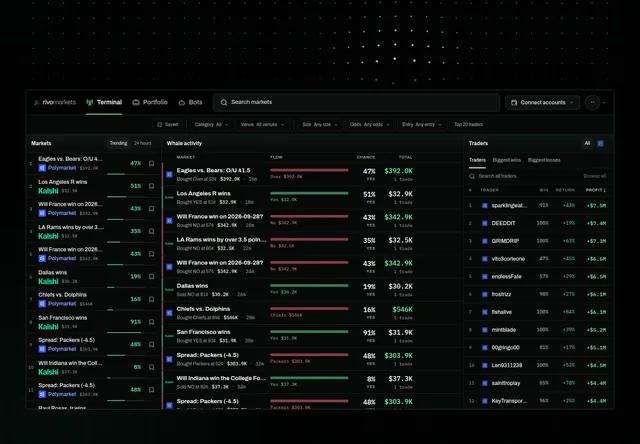Screen dimensions: 640x444
Task: Select the Polymarket-only traders filter icon
Action: (600, 143)
